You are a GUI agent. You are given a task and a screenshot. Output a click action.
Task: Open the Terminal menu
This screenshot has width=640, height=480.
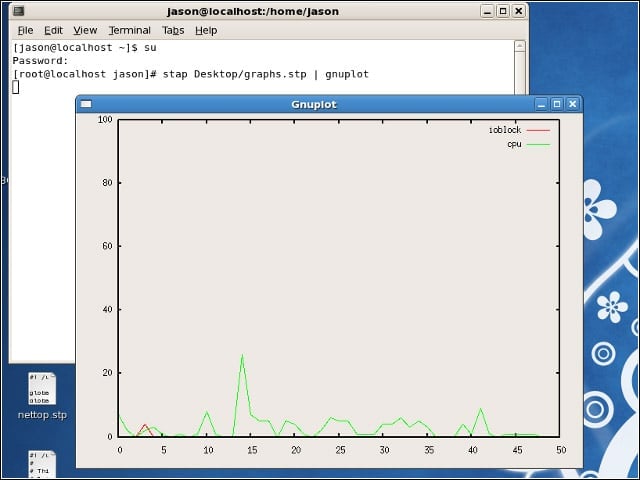130,31
